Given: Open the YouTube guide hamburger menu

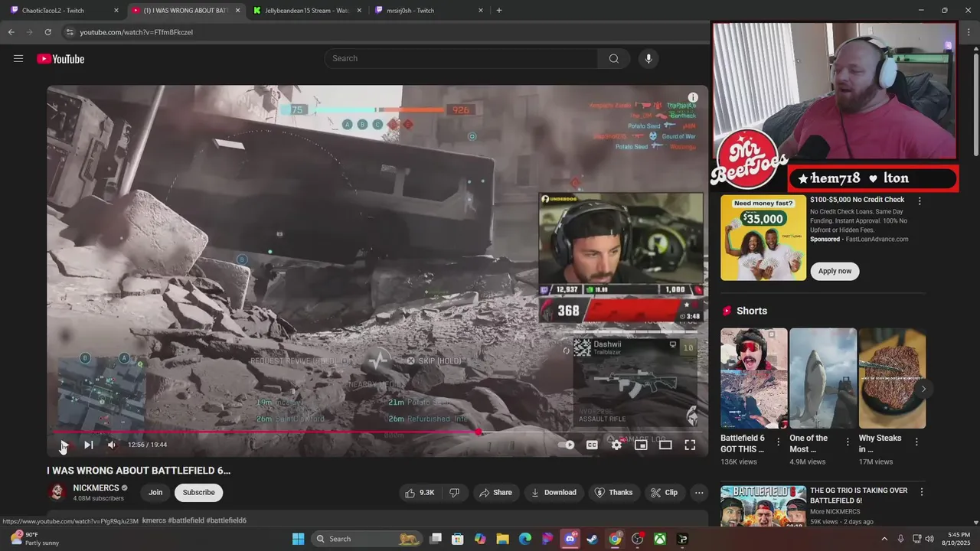Looking at the screenshot, I should click(x=18, y=58).
